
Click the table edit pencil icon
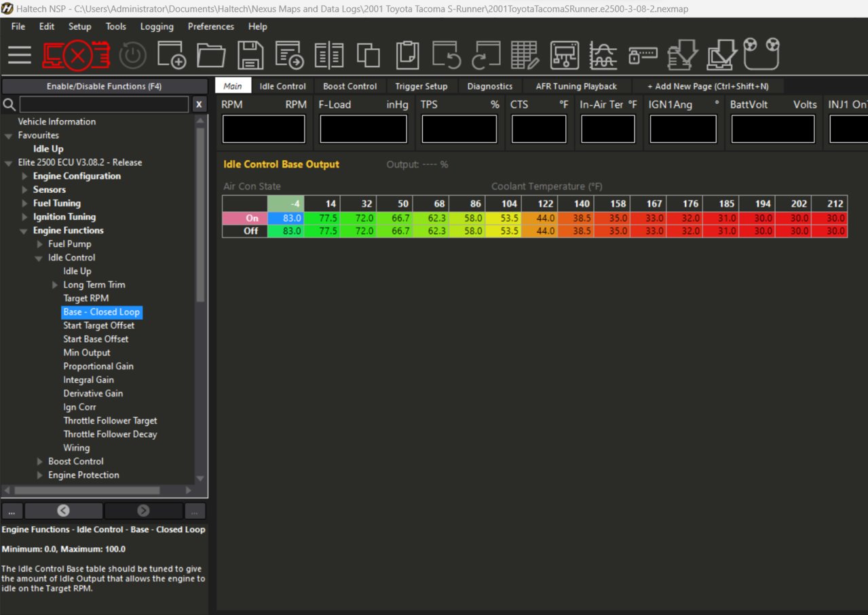pyautogui.click(x=525, y=55)
